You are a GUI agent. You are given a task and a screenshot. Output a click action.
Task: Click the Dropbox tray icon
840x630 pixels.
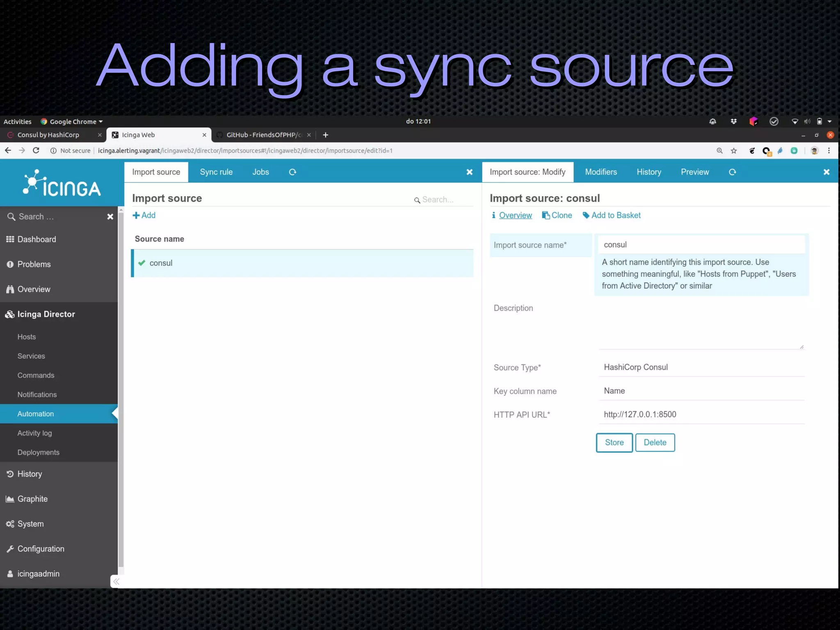click(734, 121)
